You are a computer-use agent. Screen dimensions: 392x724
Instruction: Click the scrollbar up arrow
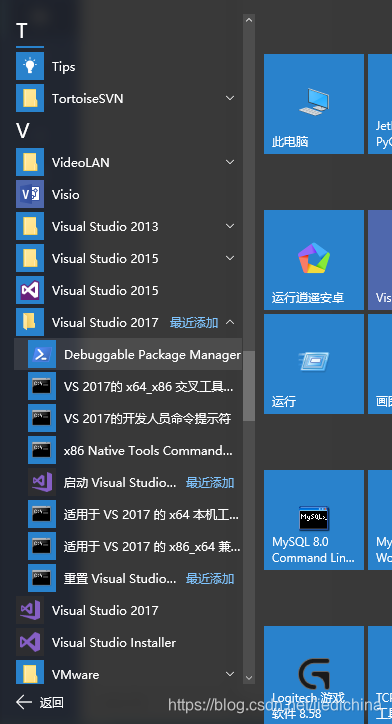click(x=249, y=20)
